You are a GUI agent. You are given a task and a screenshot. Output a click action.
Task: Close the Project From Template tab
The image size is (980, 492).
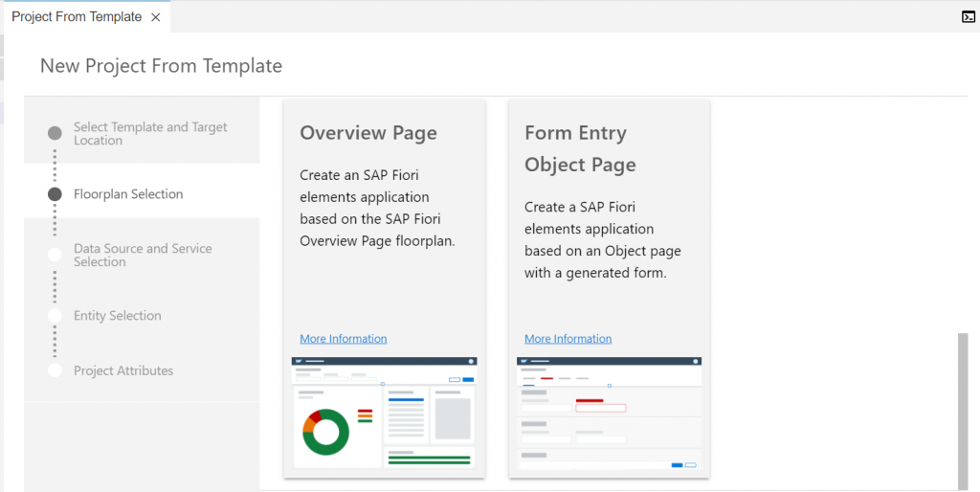156,17
